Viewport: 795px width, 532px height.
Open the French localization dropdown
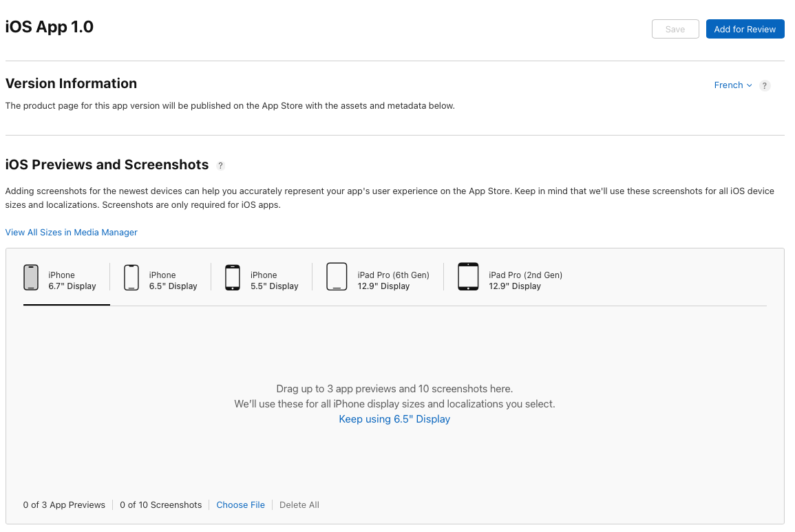729,85
